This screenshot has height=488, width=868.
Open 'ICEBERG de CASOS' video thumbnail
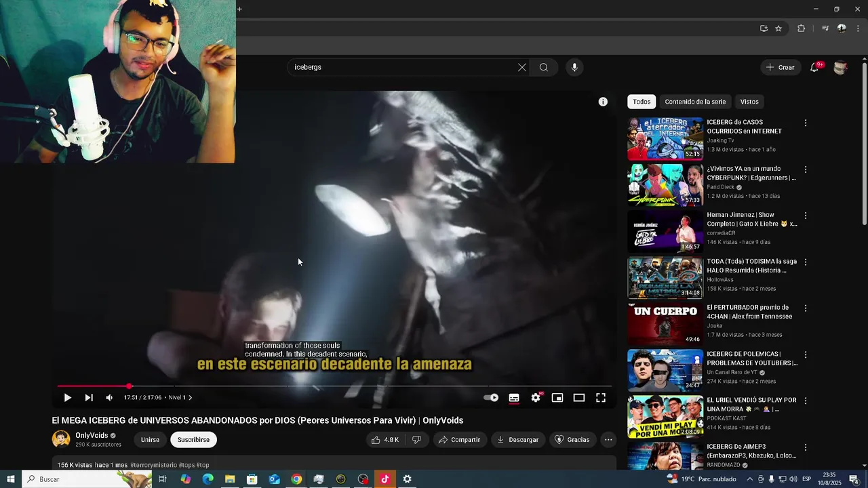pos(665,139)
